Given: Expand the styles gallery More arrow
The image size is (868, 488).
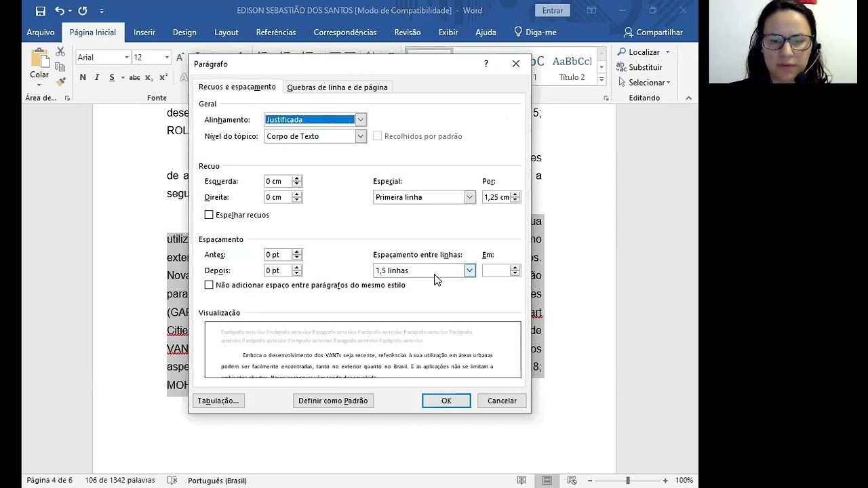Looking at the screenshot, I should click(601, 79).
